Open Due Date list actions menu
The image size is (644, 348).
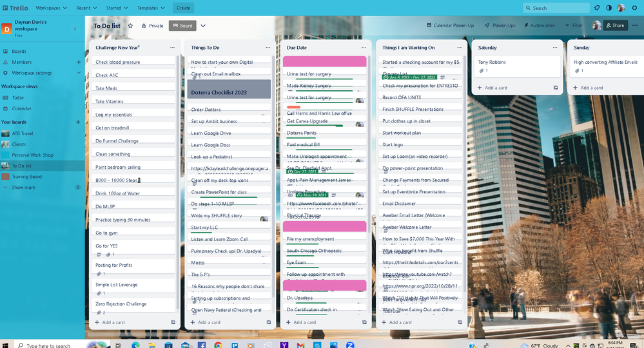(x=364, y=48)
